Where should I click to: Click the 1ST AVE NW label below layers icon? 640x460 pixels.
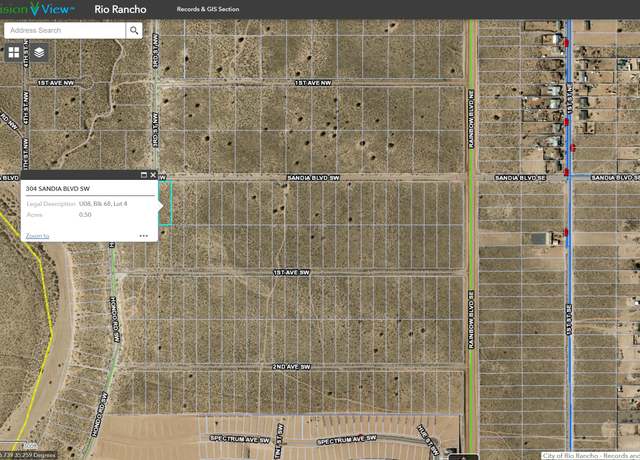(56, 83)
